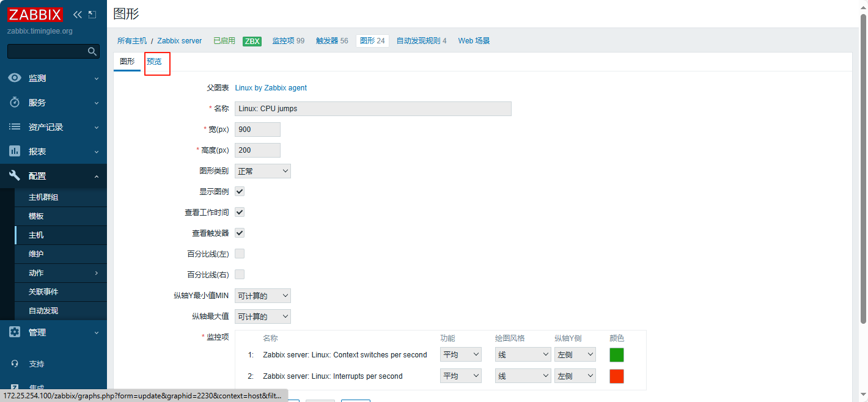Viewport: 868px width, 402px height.
Task: Go to 监控项 99 link
Action: click(288, 41)
